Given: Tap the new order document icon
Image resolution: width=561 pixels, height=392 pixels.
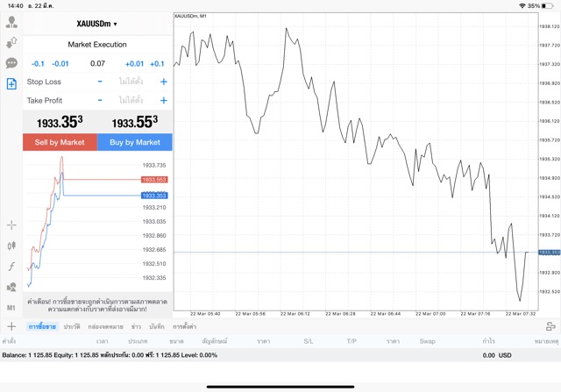Looking at the screenshot, I should tap(11, 84).
